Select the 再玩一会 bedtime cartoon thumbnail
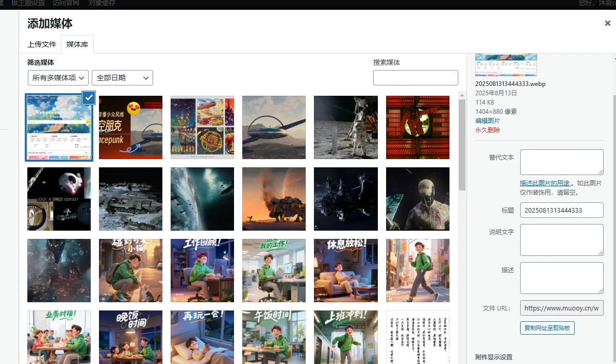The image size is (616, 364). tap(202, 337)
